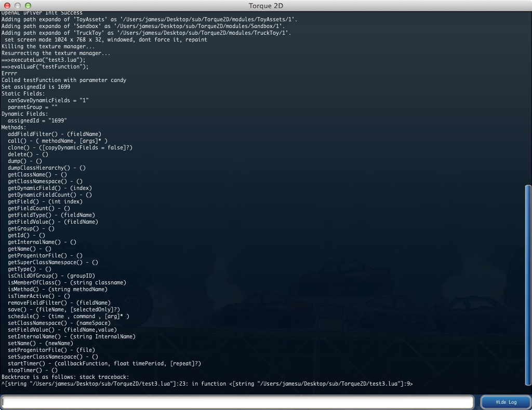Click the startTimer() method entry
The image size is (532, 410).
(x=104, y=363)
